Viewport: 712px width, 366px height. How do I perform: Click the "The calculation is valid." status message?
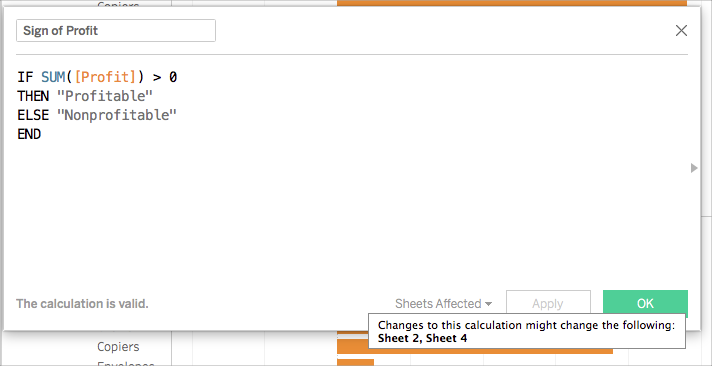82,304
